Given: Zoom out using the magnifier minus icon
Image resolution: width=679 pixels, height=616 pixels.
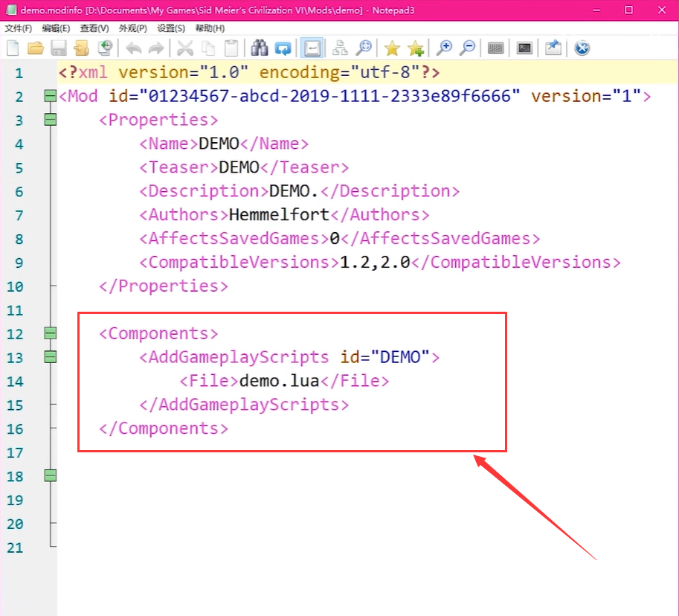Looking at the screenshot, I should coord(467,48).
